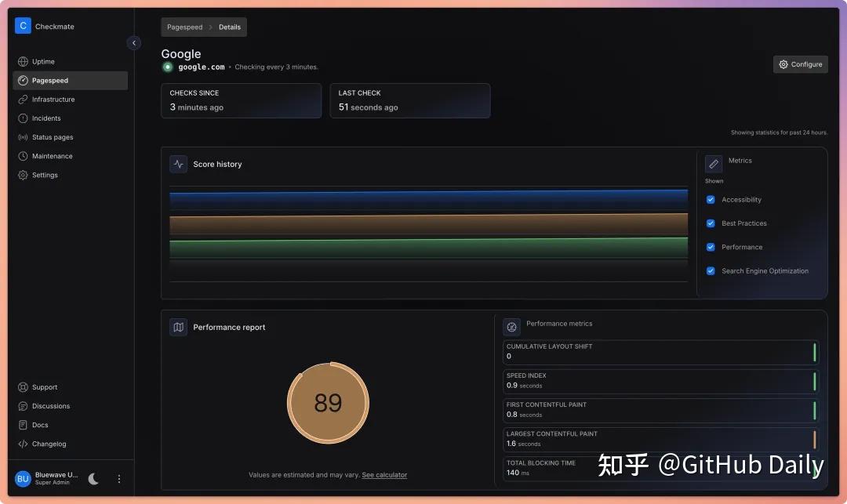Click the Uptime globe icon in sidebar

pos(23,62)
